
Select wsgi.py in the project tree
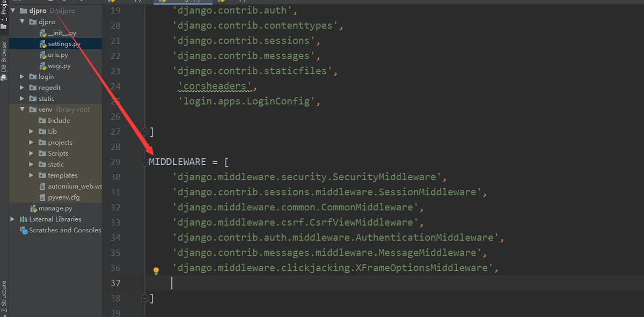click(x=55, y=66)
